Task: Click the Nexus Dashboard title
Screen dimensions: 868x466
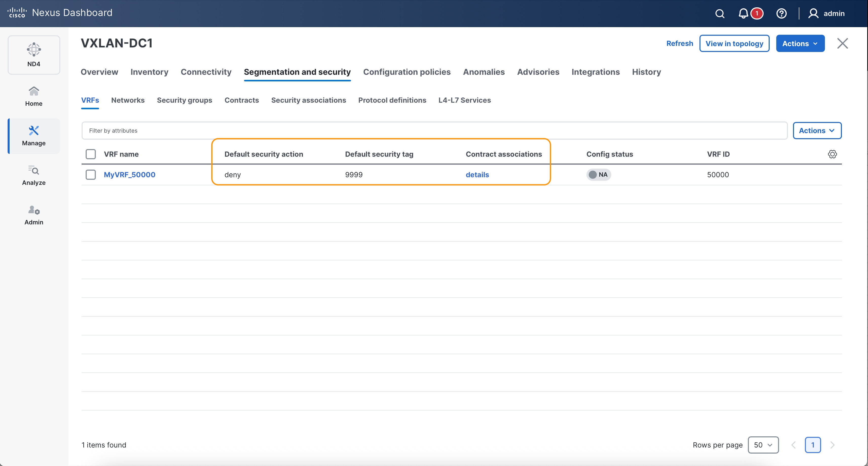Action: pyautogui.click(x=72, y=12)
